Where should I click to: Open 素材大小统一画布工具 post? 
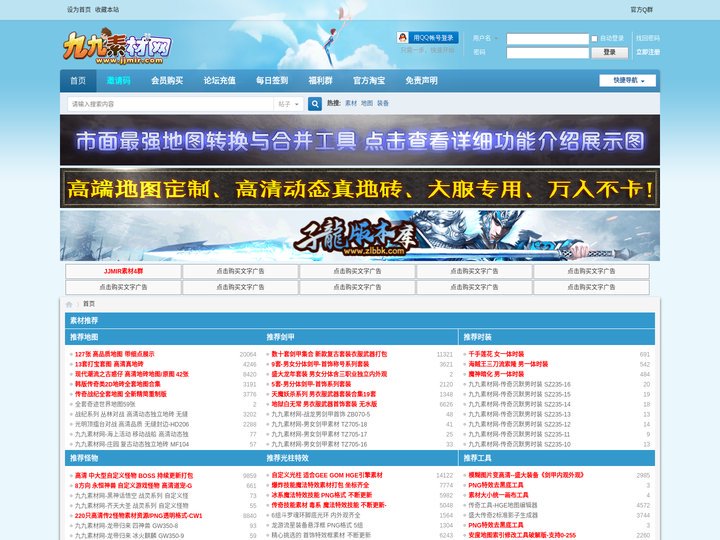tap(498, 495)
